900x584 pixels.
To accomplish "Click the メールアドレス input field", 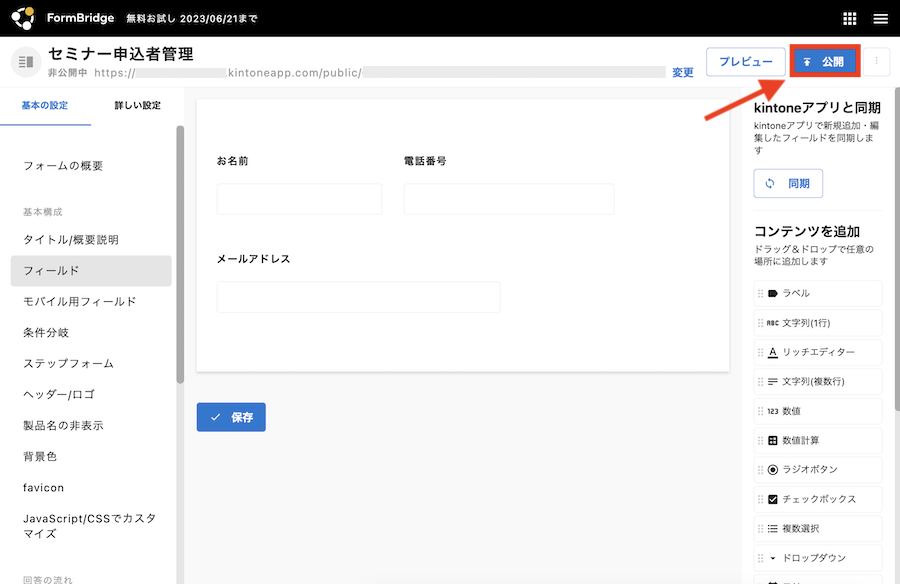I will pyautogui.click(x=358, y=297).
